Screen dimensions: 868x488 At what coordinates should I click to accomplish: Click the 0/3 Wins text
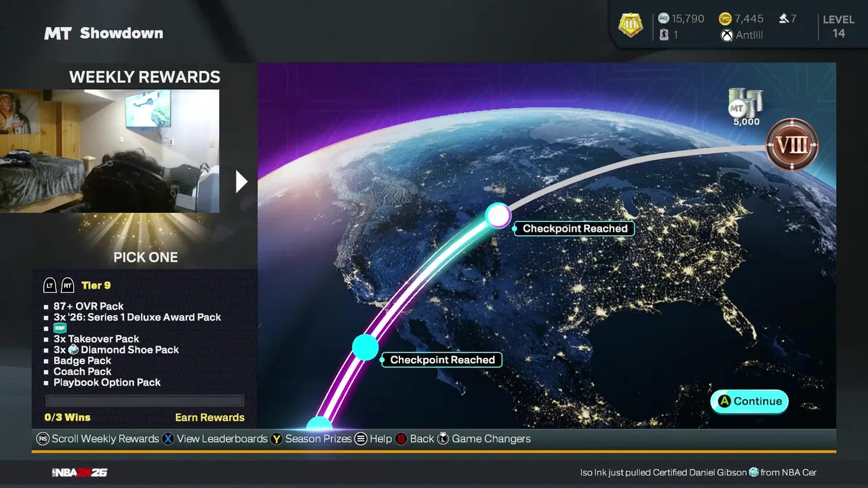pyautogui.click(x=67, y=418)
